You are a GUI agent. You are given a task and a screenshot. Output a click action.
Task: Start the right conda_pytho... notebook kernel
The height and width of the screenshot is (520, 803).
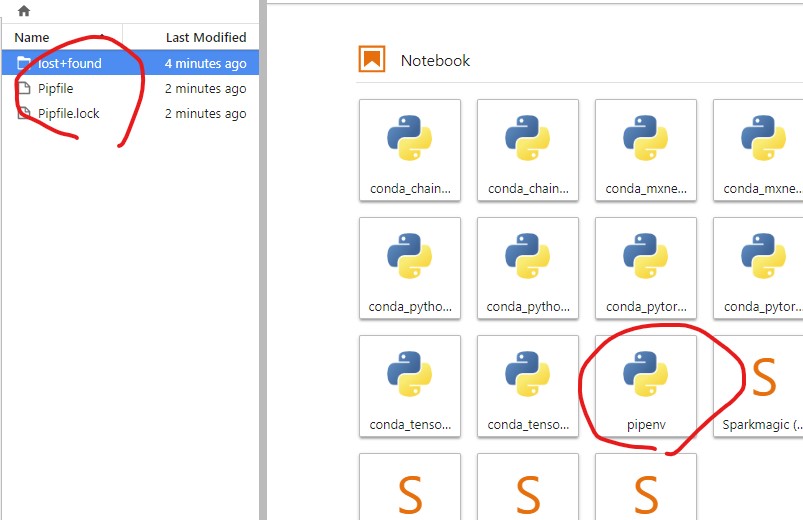(x=528, y=268)
